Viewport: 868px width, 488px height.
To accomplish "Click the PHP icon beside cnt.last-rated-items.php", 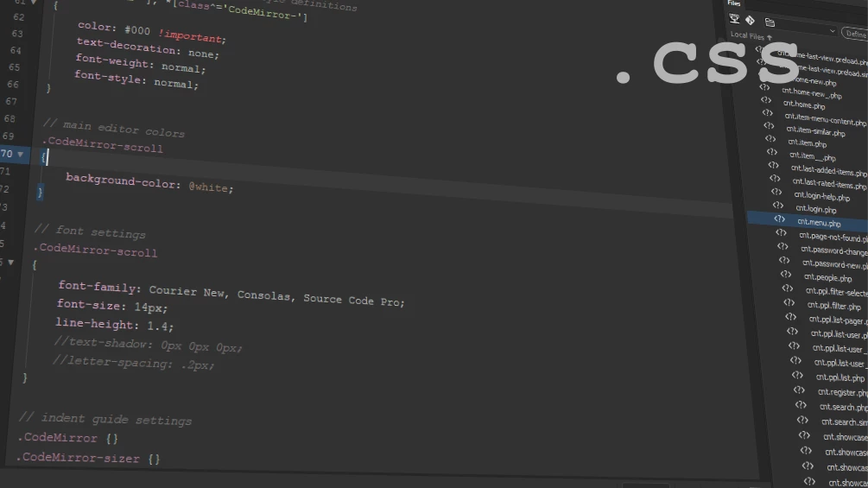I will pyautogui.click(x=775, y=178).
